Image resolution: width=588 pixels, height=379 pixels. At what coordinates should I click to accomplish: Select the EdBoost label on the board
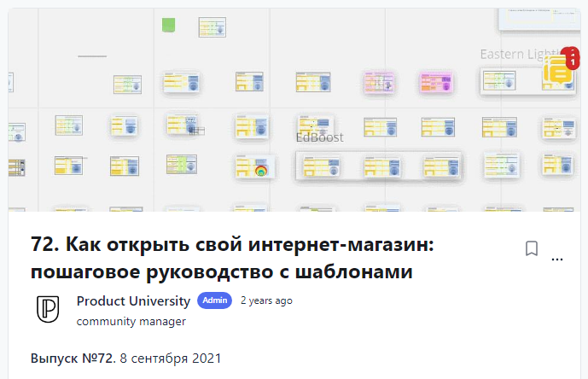pos(319,137)
